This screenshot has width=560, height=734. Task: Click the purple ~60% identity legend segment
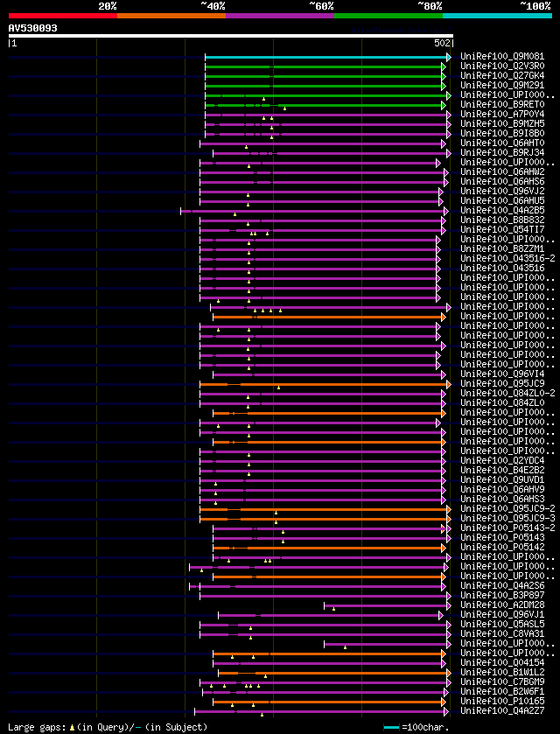pyautogui.click(x=280, y=16)
